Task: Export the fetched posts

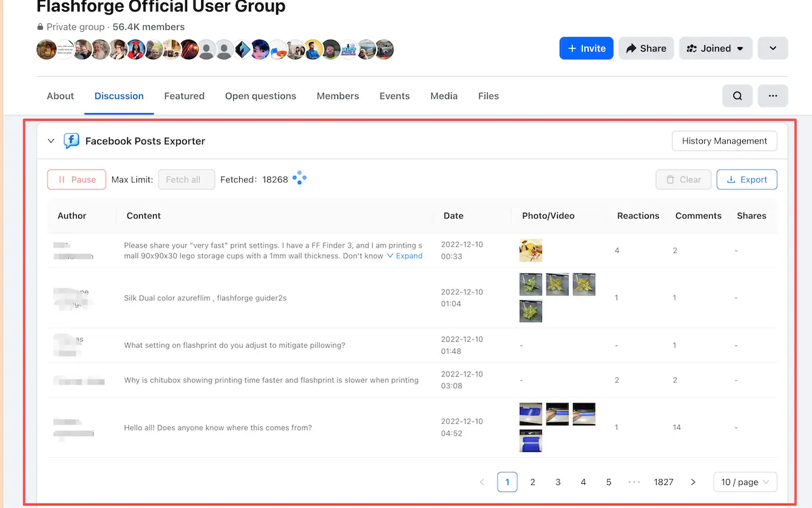Action: click(747, 180)
